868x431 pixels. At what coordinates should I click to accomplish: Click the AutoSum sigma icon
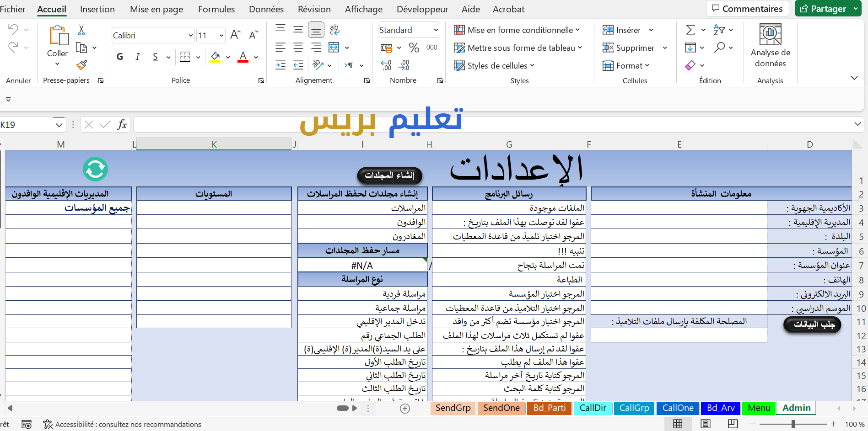(690, 30)
